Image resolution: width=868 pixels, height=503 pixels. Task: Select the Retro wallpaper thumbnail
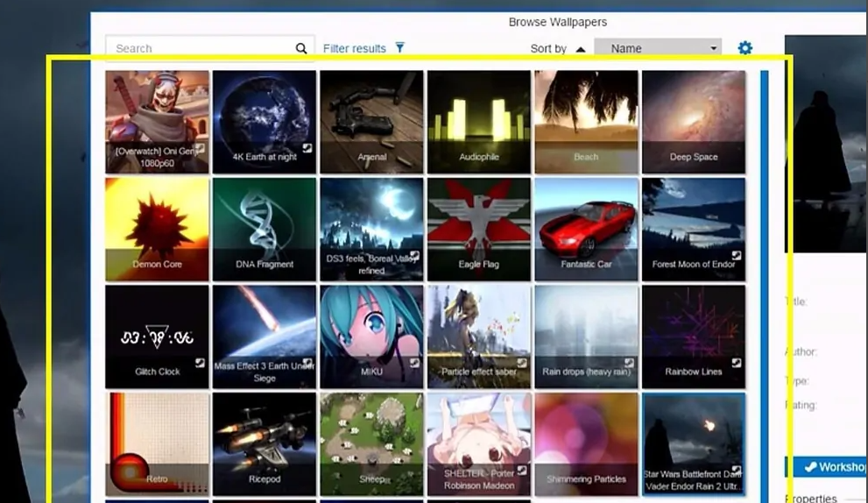click(x=157, y=443)
